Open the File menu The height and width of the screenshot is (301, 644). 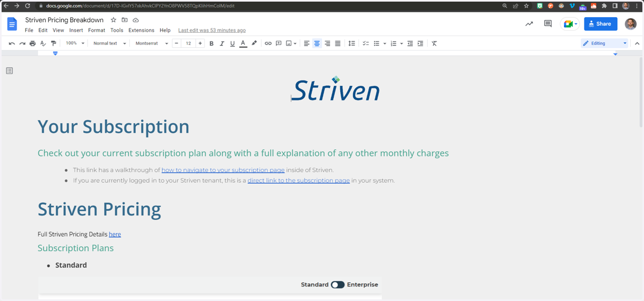coord(29,31)
